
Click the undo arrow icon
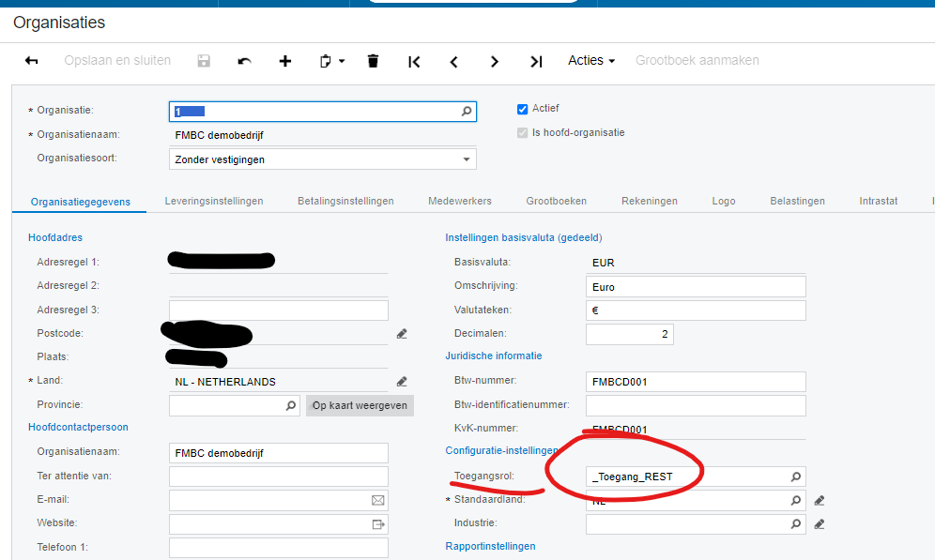point(244,61)
